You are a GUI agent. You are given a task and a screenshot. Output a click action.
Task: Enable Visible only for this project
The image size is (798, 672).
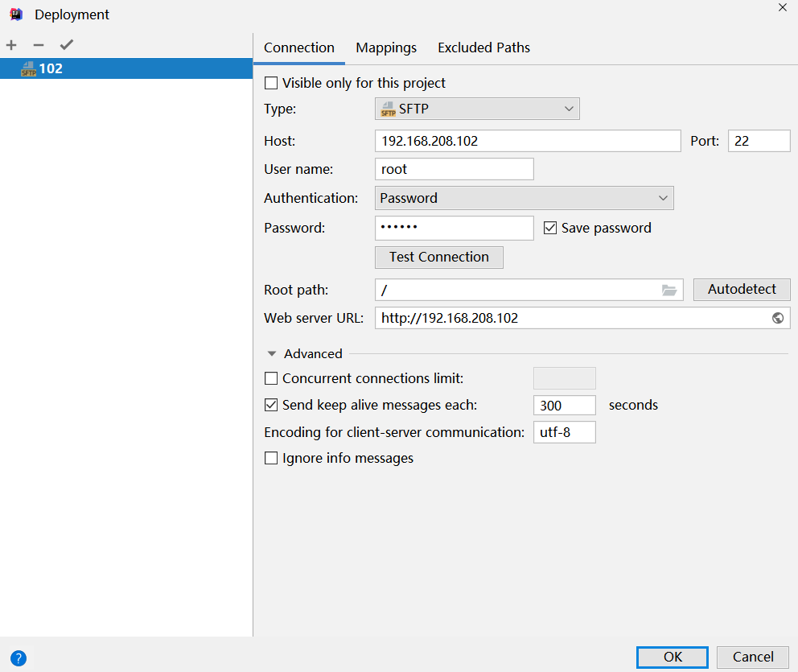pyautogui.click(x=271, y=83)
